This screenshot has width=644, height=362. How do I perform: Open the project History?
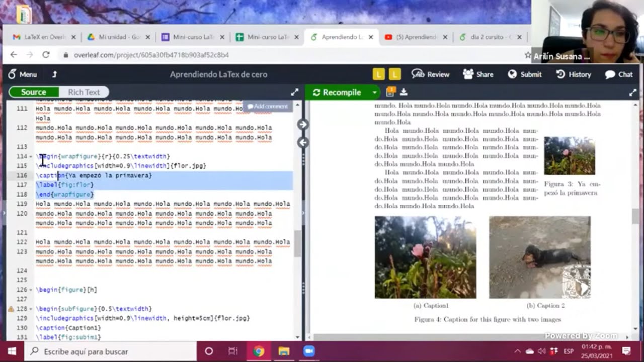coord(574,74)
